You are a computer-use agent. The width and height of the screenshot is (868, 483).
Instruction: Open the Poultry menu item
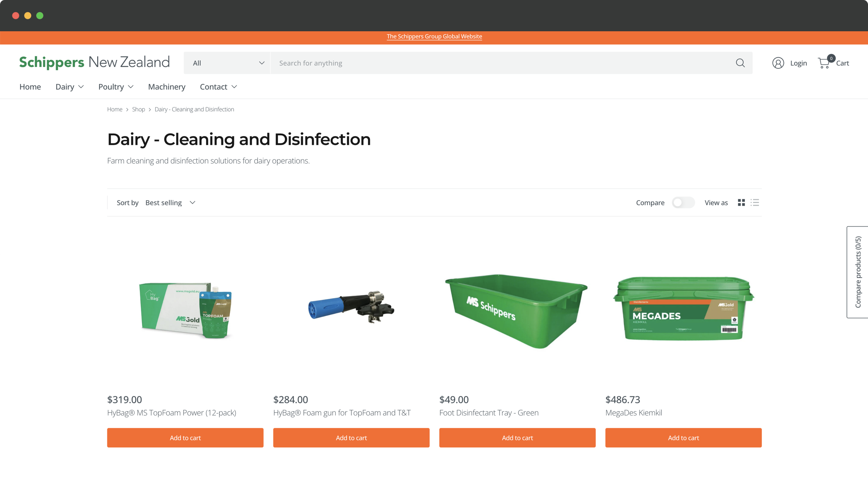[x=116, y=87]
